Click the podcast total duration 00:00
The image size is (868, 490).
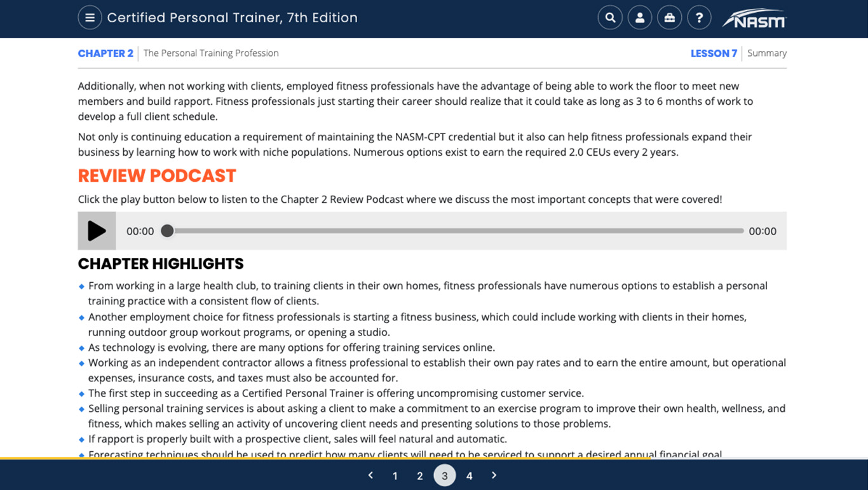pos(763,231)
